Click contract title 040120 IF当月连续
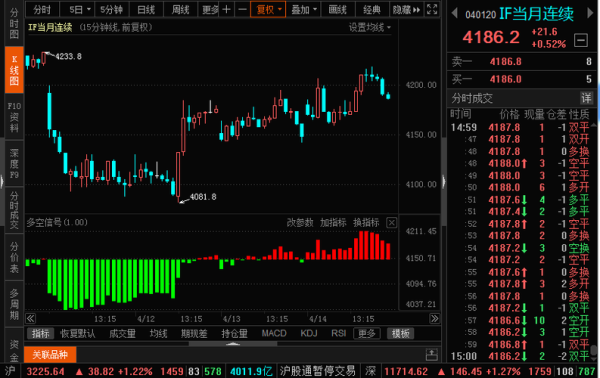Image resolution: width=600 pixels, height=378 pixels. click(519, 14)
